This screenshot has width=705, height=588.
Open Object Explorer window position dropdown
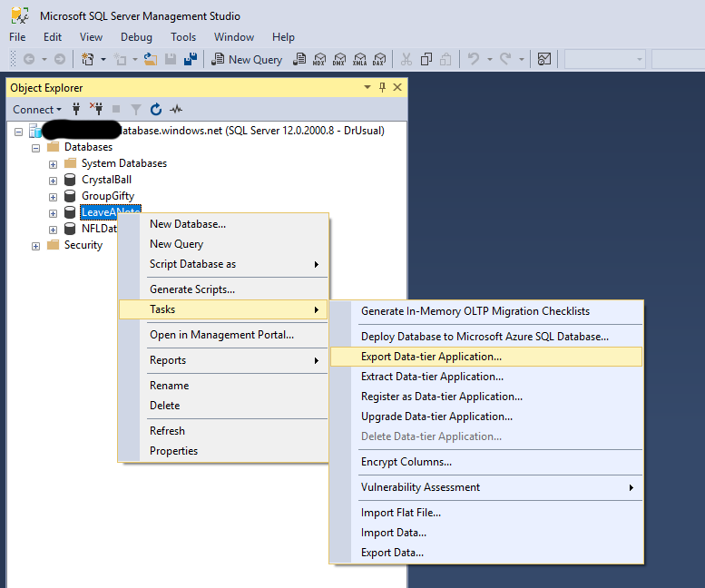(x=367, y=87)
